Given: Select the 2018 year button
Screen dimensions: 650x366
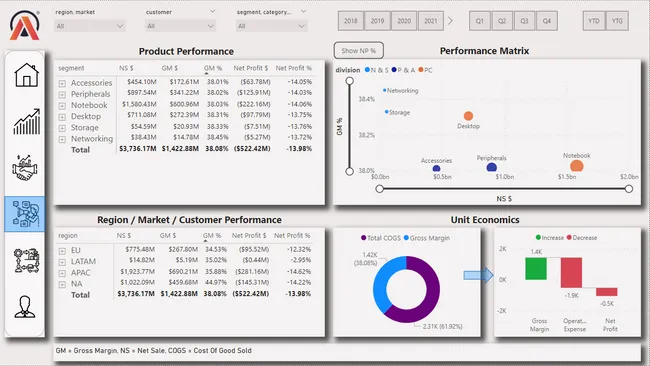Looking at the screenshot, I should pos(351,21).
